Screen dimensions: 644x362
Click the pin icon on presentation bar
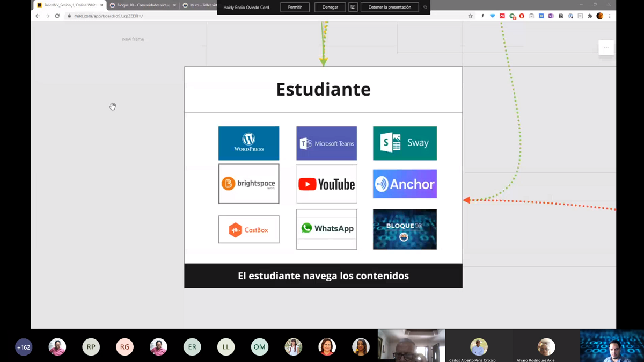(x=425, y=8)
